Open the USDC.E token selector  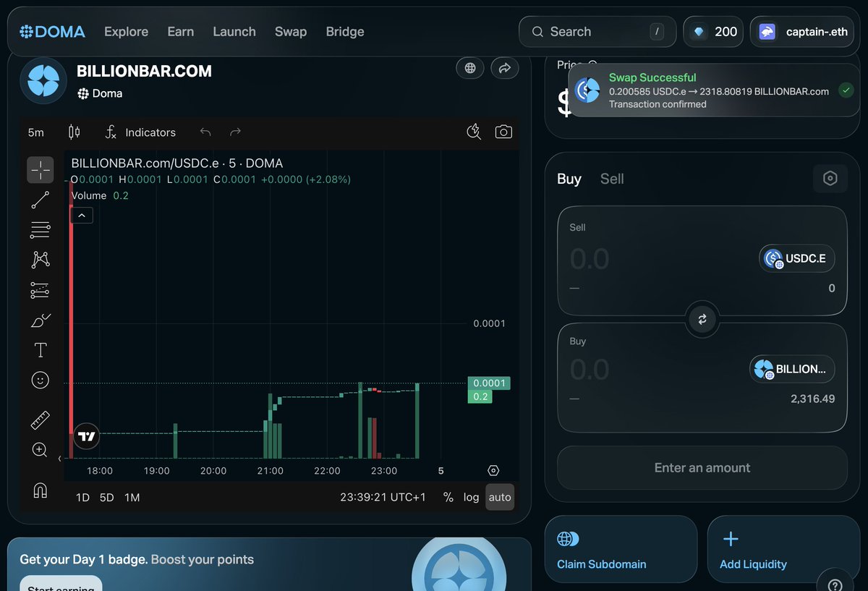(x=797, y=258)
